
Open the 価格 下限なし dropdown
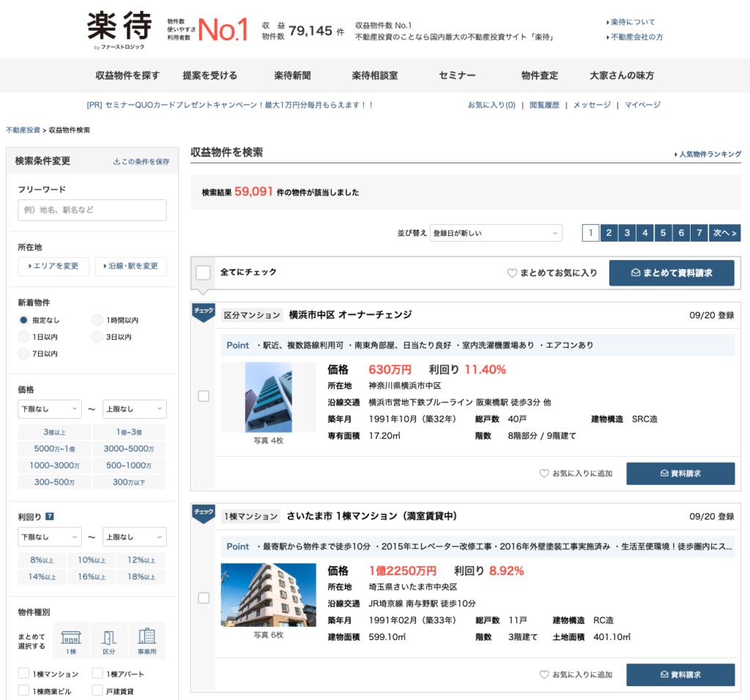[50, 409]
